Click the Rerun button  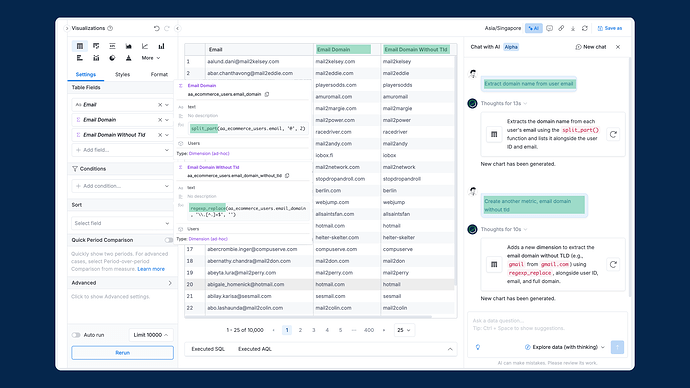(x=122, y=353)
